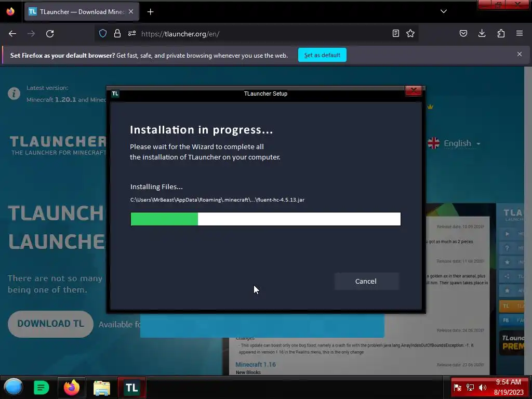The height and width of the screenshot is (399, 532).
Task: Open network status tray icon
Action: (x=470, y=388)
